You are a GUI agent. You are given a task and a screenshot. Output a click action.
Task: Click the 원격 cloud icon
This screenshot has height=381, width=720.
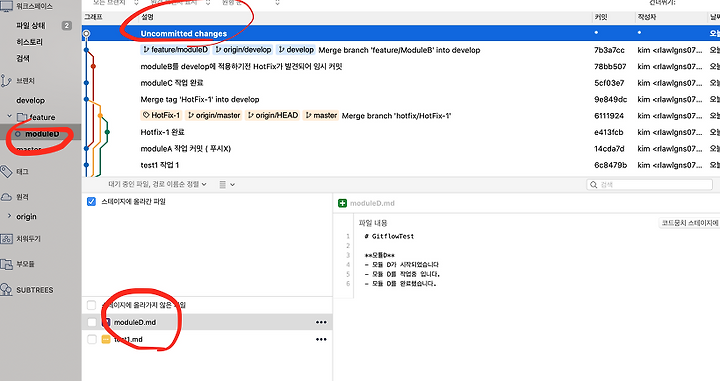(6, 197)
